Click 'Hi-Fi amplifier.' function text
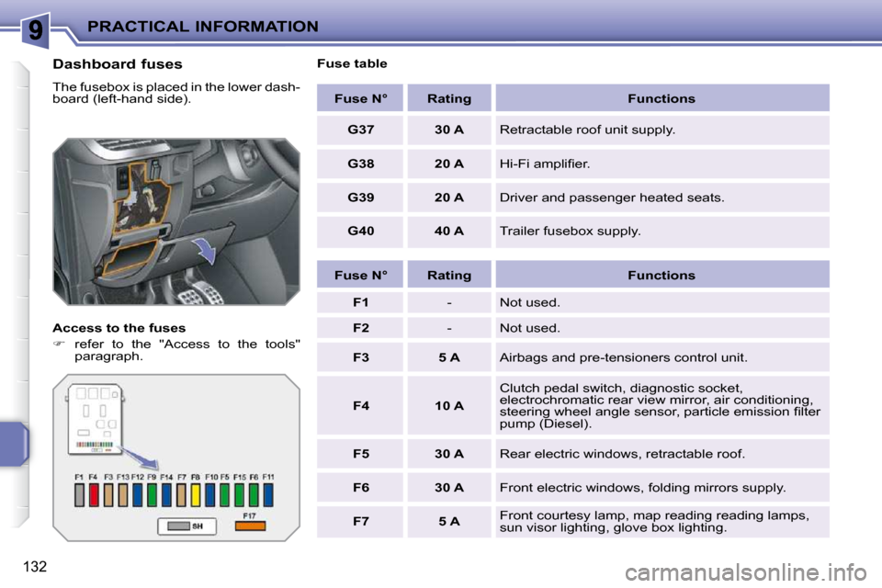Viewport: 882px width, 588px height. (x=545, y=164)
